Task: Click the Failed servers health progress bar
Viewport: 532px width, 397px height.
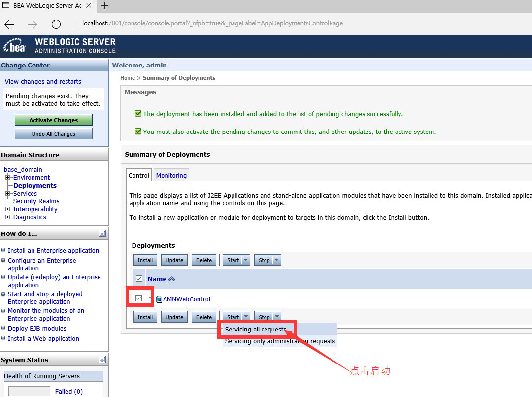Action: (x=30, y=391)
